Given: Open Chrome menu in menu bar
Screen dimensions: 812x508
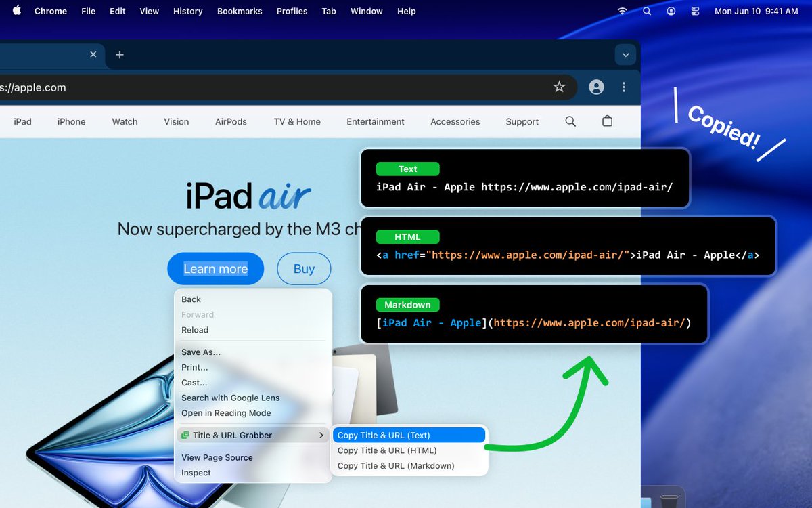Looking at the screenshot, I should click(51, 11).
